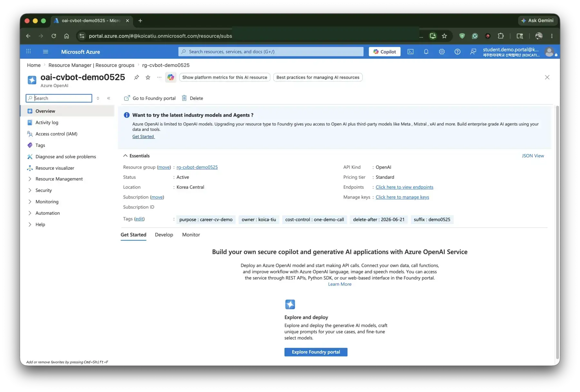
Task: Open the Chrome three-dot menu
Action: 552,36
